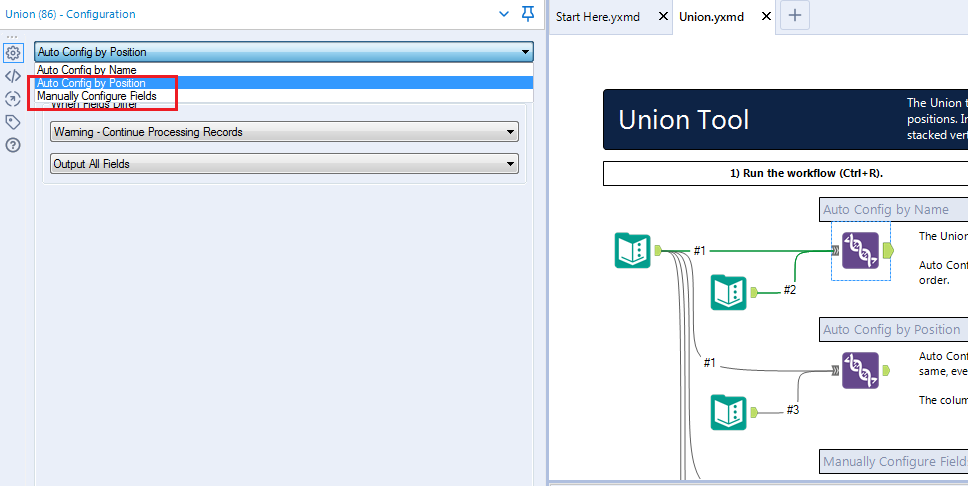Choose the highlighted Auto Config by Position option
The image size is (968, 486).
(284, 83)
